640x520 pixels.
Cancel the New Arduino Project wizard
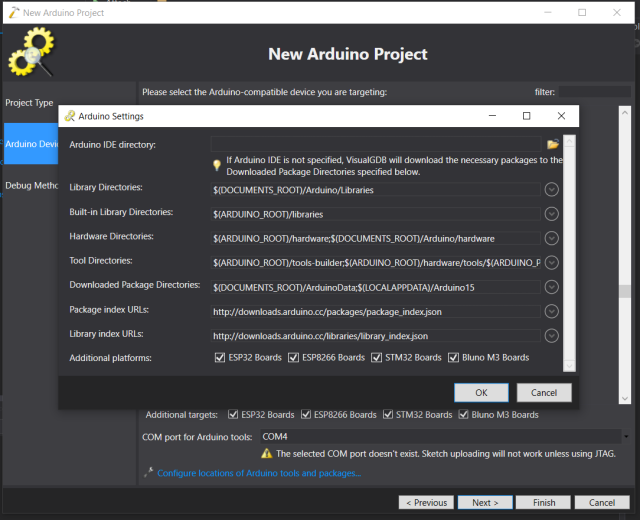(602, 502)
